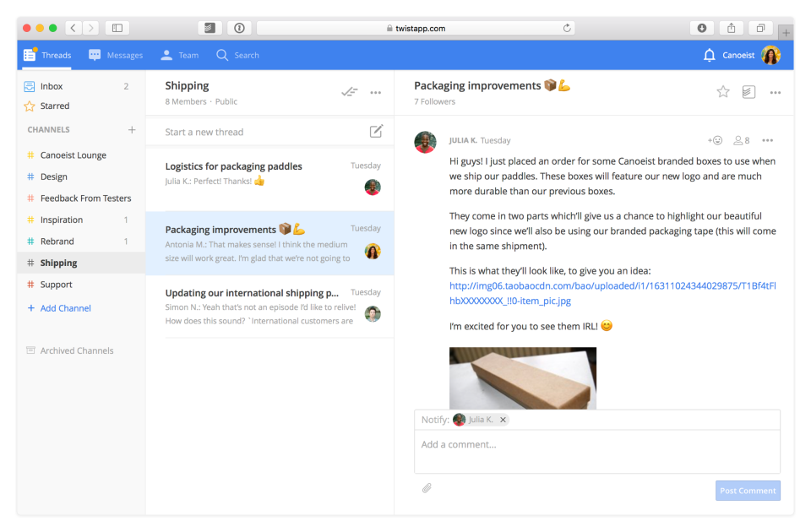The width and height of the screenshot is (811, 532).
Task: Mark all Shipping threads as read
Action: pos(349,92)
